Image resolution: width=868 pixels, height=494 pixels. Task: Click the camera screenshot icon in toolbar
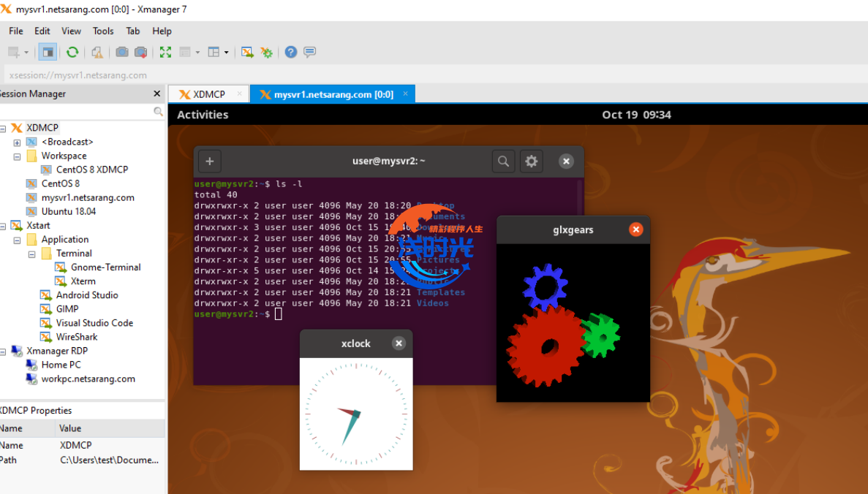coord(122,52)
